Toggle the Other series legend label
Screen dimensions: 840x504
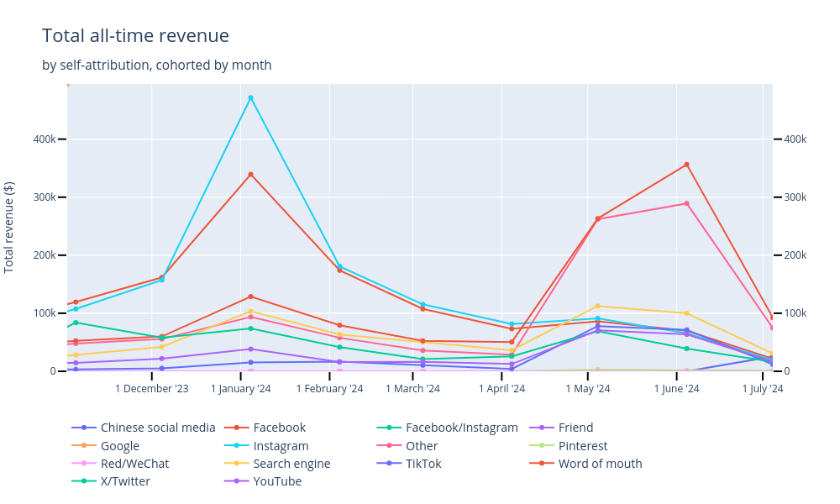422,446
